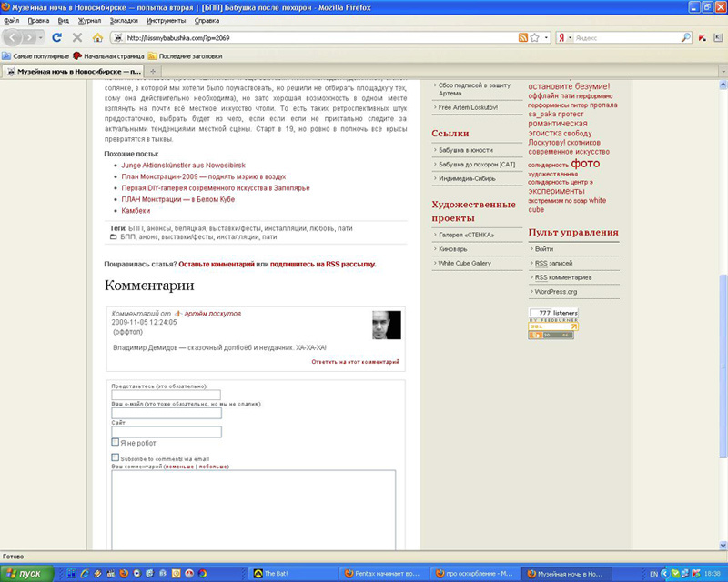Tick the 'Я не робот' checkbox
The width and height of the screenshot is (728, 582).
(x=116, y=442)
